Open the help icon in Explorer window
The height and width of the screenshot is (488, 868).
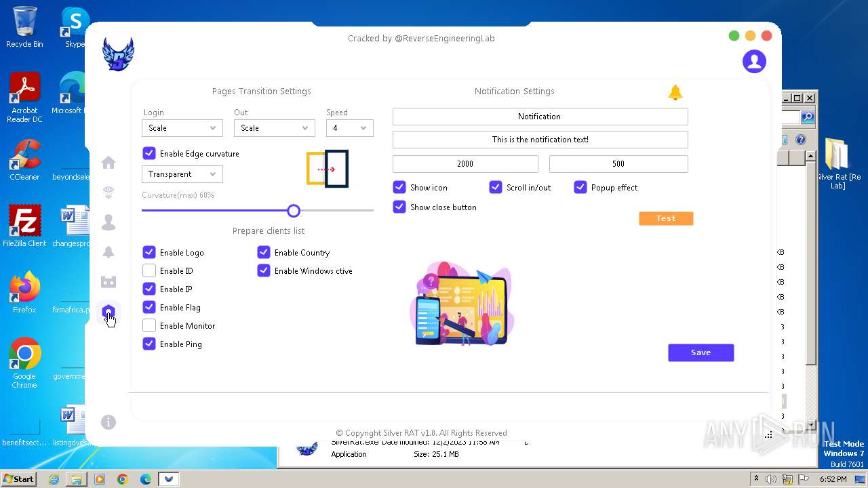click(800, 140)
